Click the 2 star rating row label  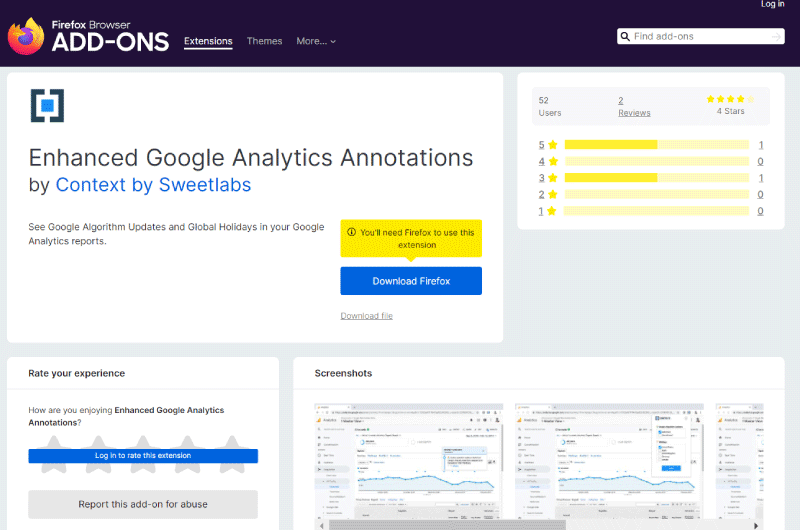pos(548,194)
